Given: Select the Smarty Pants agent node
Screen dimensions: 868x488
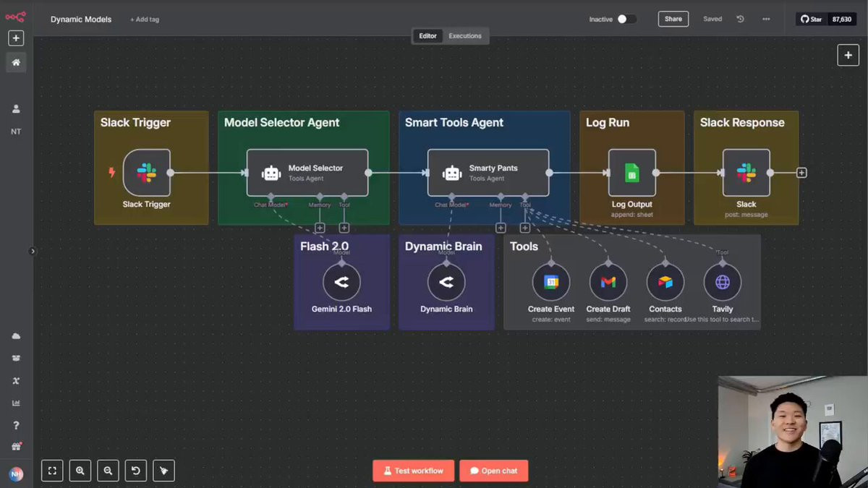Looking at the screenshot, I should (488, 173).
